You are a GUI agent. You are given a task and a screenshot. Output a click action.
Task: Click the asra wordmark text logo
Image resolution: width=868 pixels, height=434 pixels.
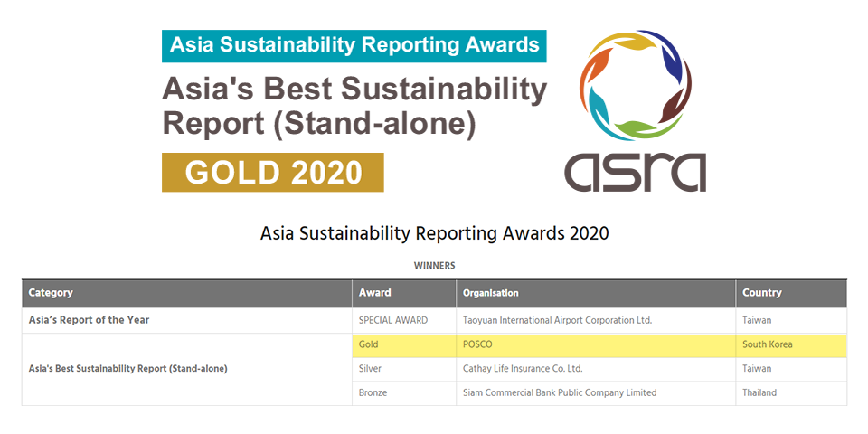(635, 168)
